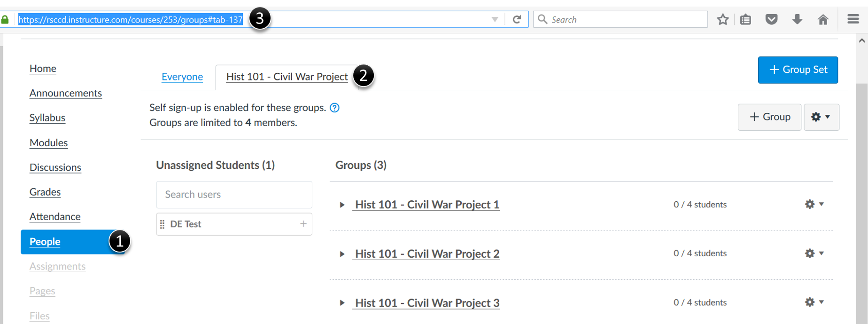
Task: Open group set gear settings dropdown
Action: pyautogui.click(x=821, y=117)
